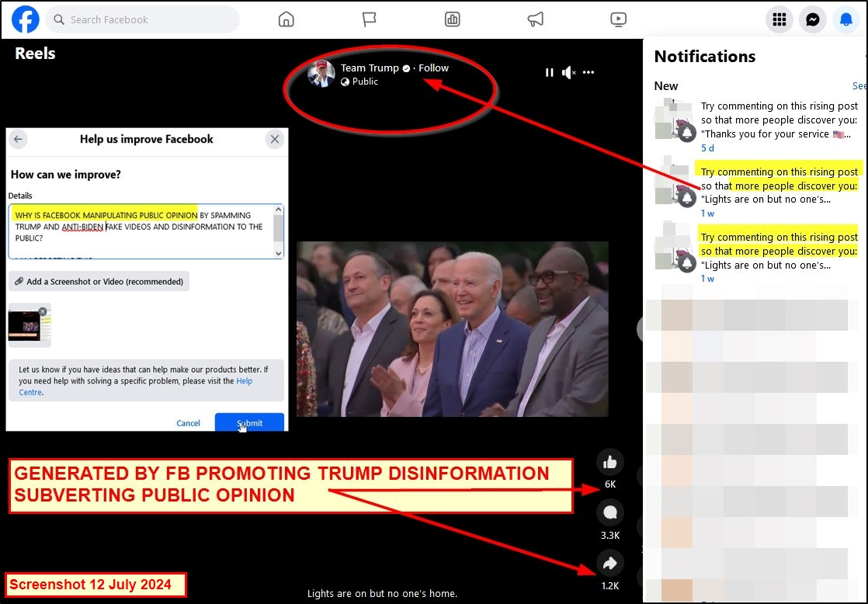Remove the attached screenshot thumbnail
Screen dimensions: 868x604
click(x=43, y=311)
